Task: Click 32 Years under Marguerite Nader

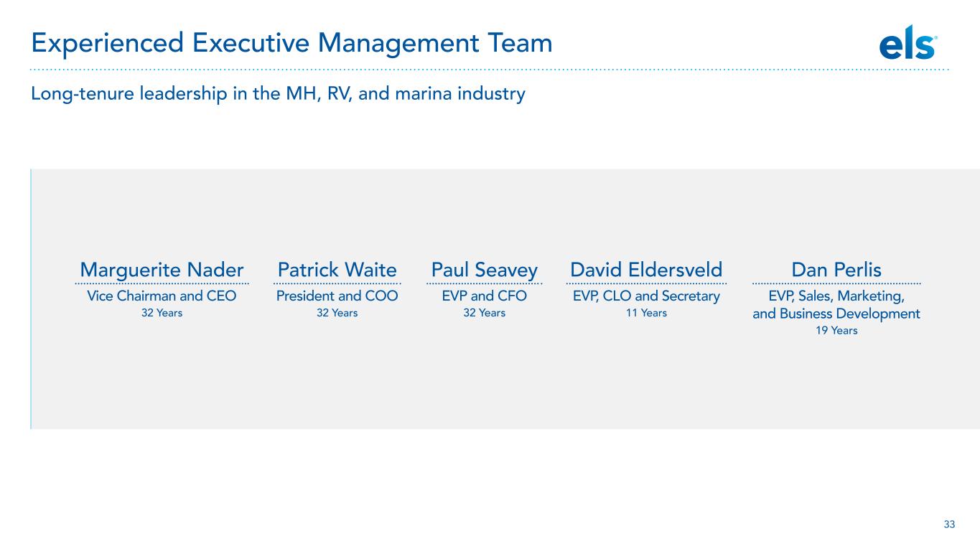Action: click(162, 313)
